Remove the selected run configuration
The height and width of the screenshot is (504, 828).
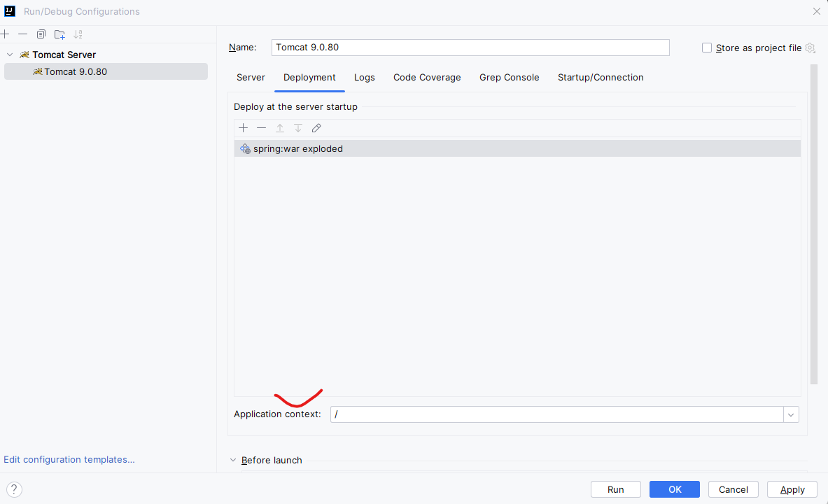pyautogui.click(x=22, y=34)
